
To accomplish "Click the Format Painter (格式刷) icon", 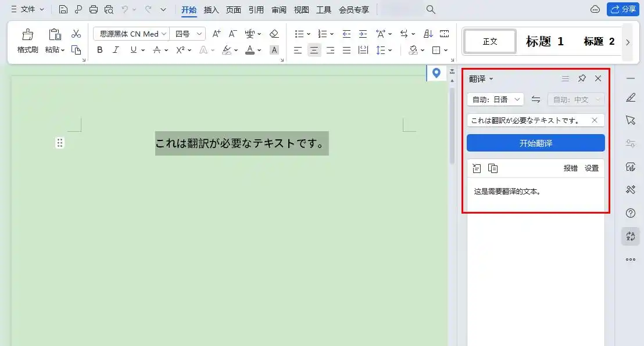I will [27, 34].
